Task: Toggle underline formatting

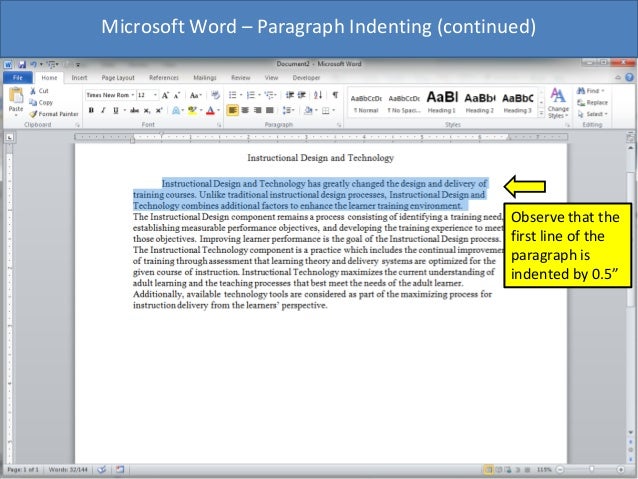Action: (116, 110)
